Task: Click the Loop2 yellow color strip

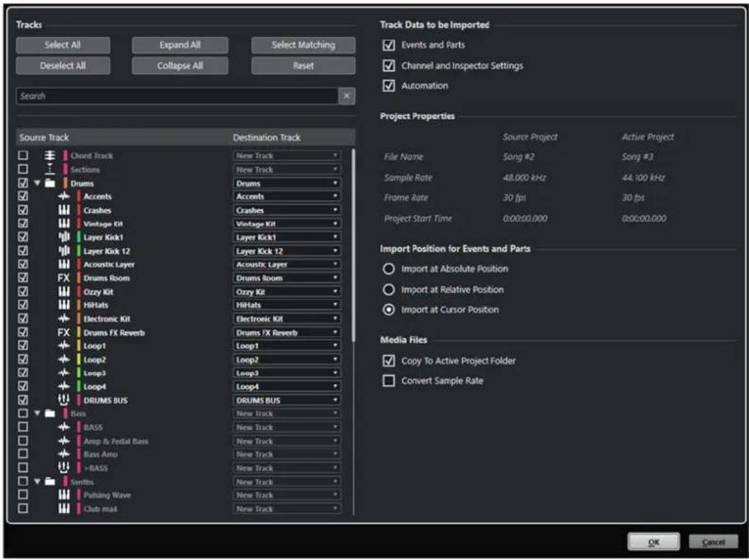Action: [x=79, y=359]
